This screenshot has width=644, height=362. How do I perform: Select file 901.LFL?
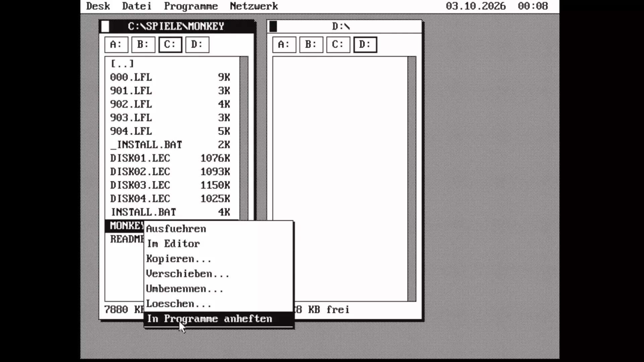click(x=172, y=90)
